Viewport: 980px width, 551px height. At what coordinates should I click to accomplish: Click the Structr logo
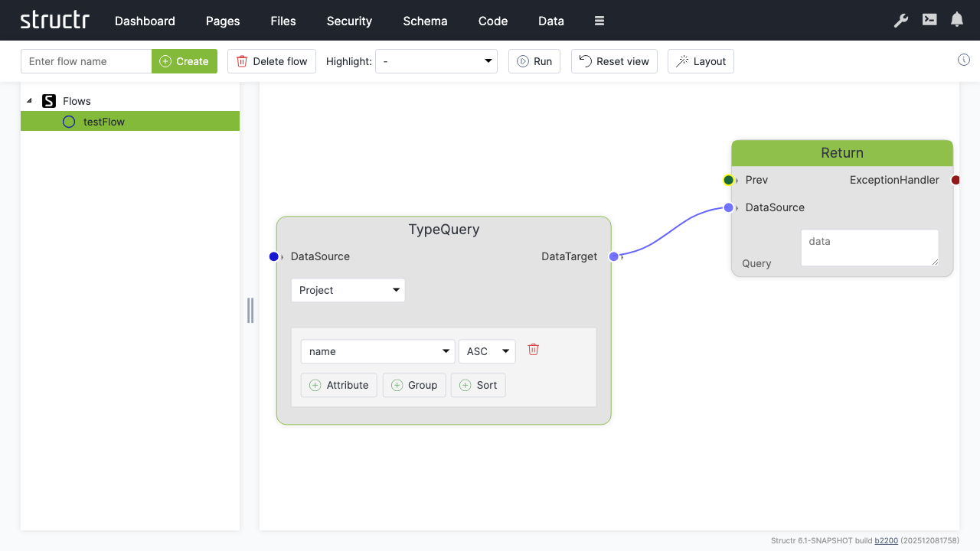(x=54, y=21)
